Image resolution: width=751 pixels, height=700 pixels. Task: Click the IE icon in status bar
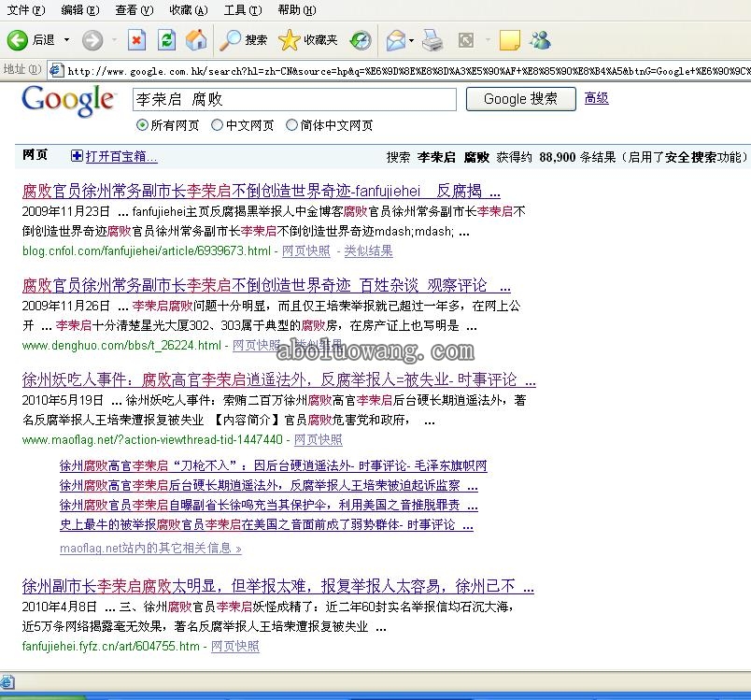[x=7, y=681]
